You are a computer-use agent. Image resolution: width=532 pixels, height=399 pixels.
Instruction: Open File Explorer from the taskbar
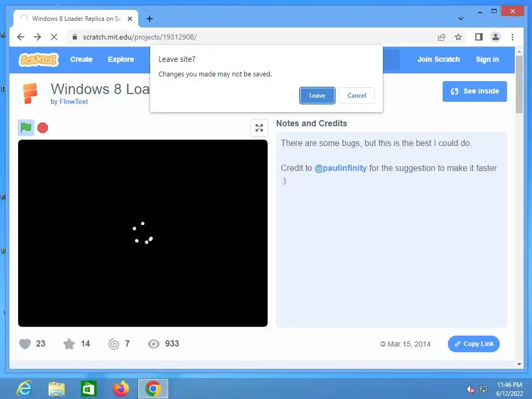click(56, 389)
